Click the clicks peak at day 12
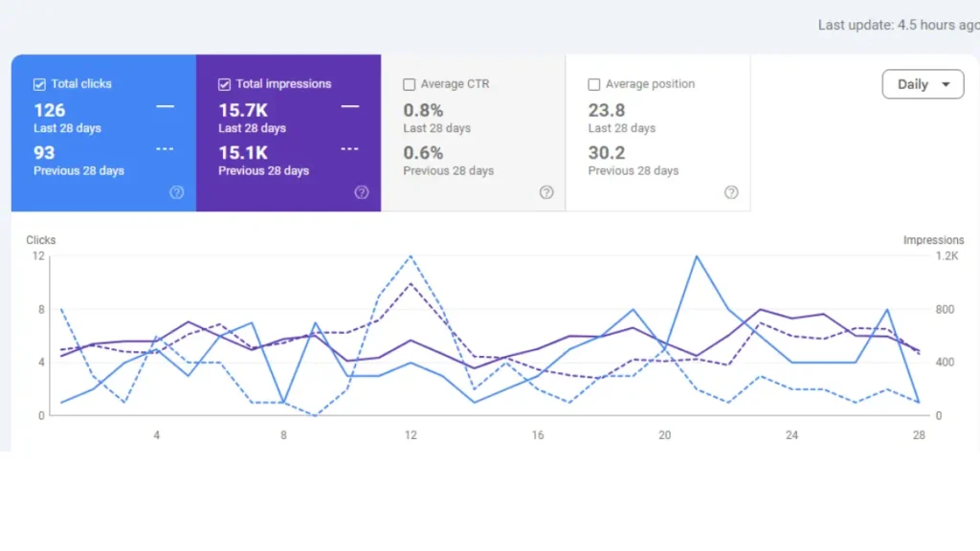This screenshot has width=980, height=551. [411, 257]
